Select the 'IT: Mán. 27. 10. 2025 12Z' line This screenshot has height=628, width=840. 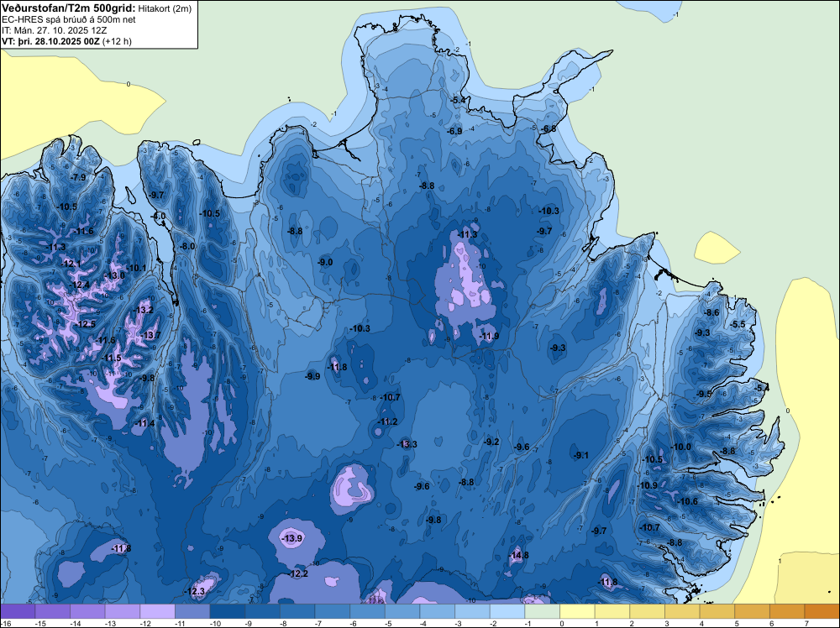point(54,30)
